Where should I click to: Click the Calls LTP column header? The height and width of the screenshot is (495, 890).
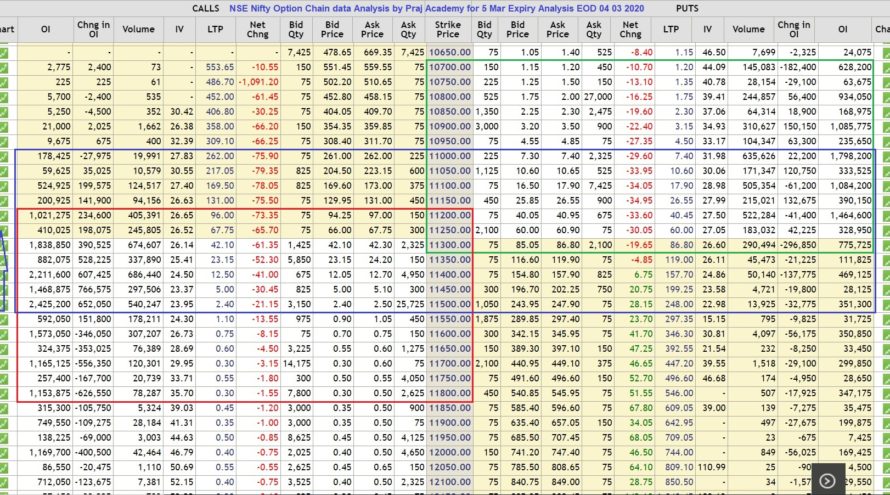(x=215, y=30)
